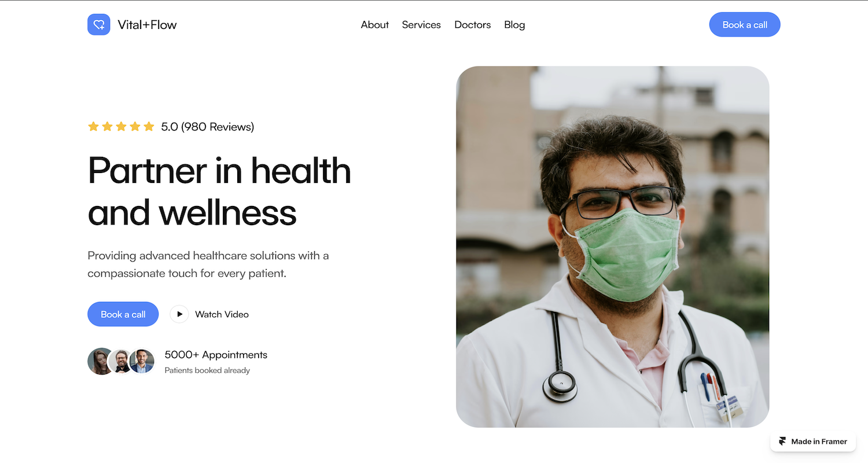Click the 5.0 (980 Reviews) rating text
868x463 pixels.
point(208,127)
